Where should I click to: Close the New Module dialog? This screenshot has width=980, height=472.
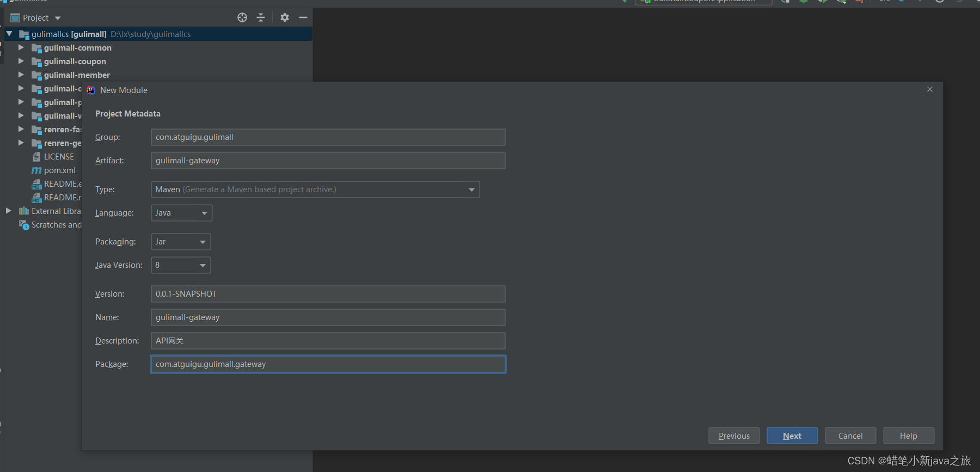[930, 89]
